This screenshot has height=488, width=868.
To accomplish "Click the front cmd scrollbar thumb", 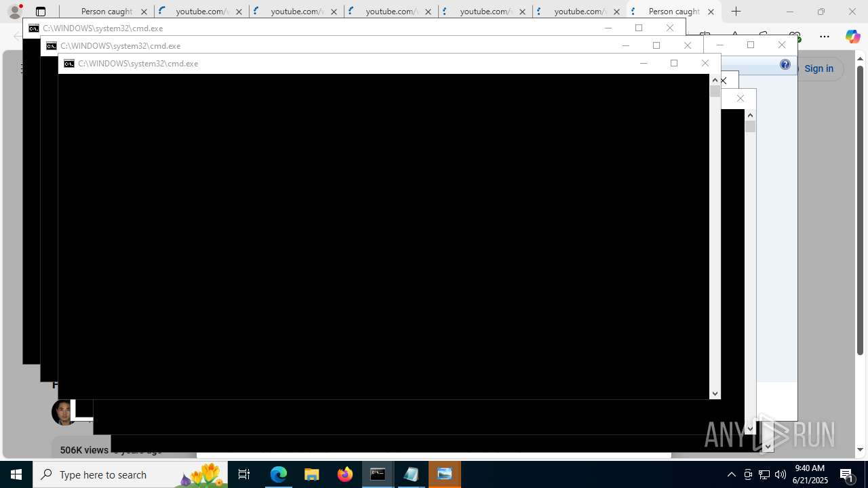I will 715,91.
